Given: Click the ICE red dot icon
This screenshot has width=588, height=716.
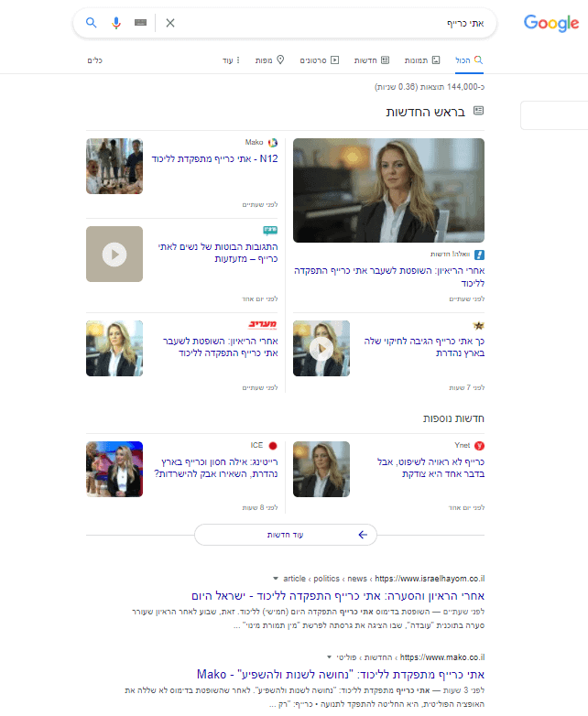Looking at the screenshot, I should pyautogui.click(x=273, y=446).
